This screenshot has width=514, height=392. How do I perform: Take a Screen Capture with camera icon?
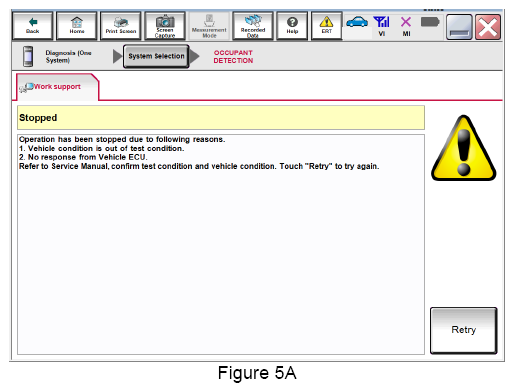(165, 26)
